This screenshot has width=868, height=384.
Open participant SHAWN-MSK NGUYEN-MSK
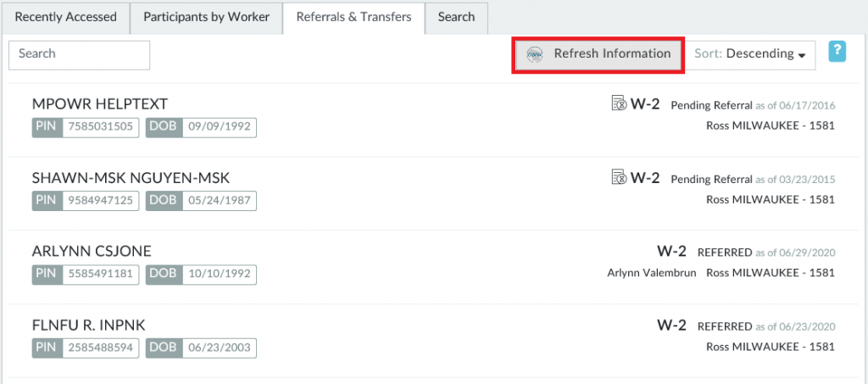tap(131, 177)
